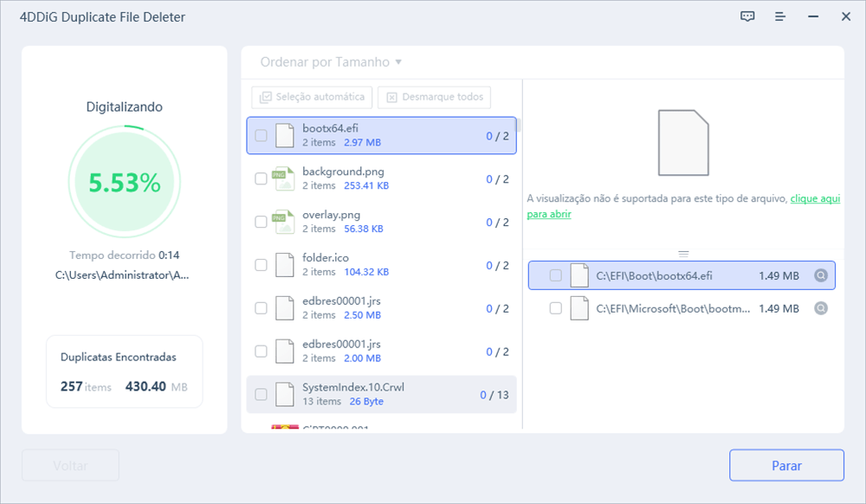Click Parar to stop the scan
866x504 pixels.
(786, 465)
